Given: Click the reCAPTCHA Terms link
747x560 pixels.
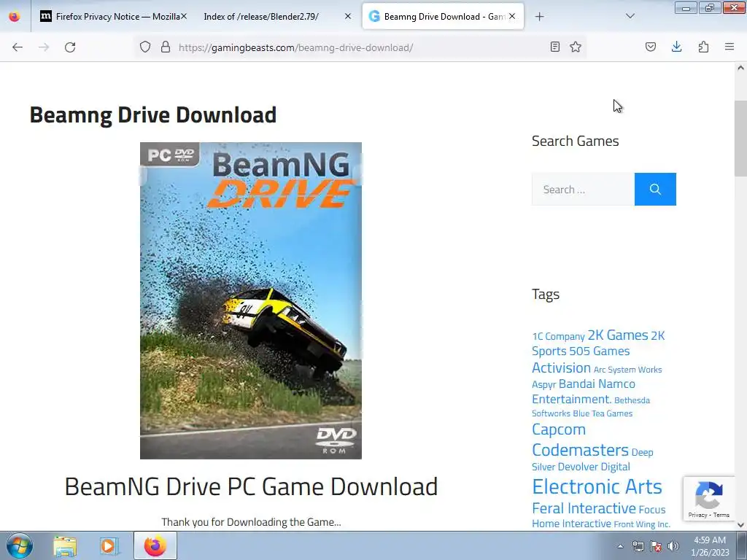Looking at the screenshot, I should click(721, 515).
